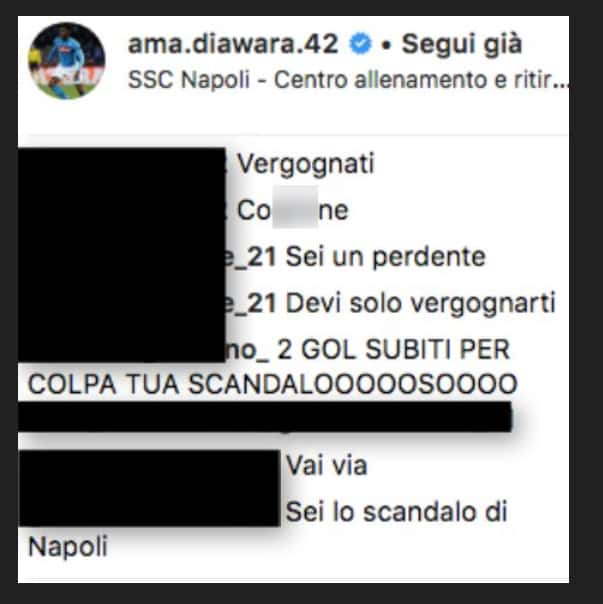Select the Devi solo vergognarti comment text

point(420,304)
